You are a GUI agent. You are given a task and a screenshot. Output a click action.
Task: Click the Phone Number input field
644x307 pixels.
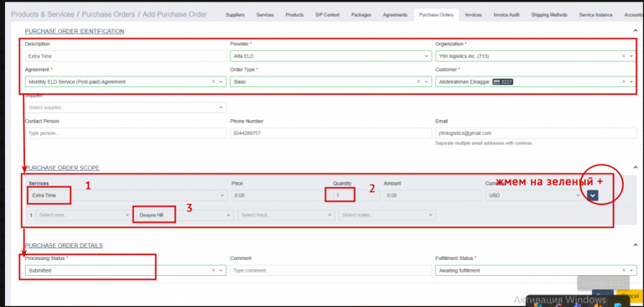point(330,133)
